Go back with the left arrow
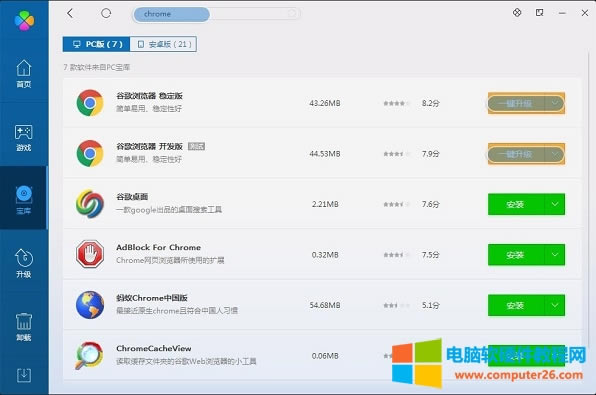Viewport: 596px width, 395px height. click(70, 13)
